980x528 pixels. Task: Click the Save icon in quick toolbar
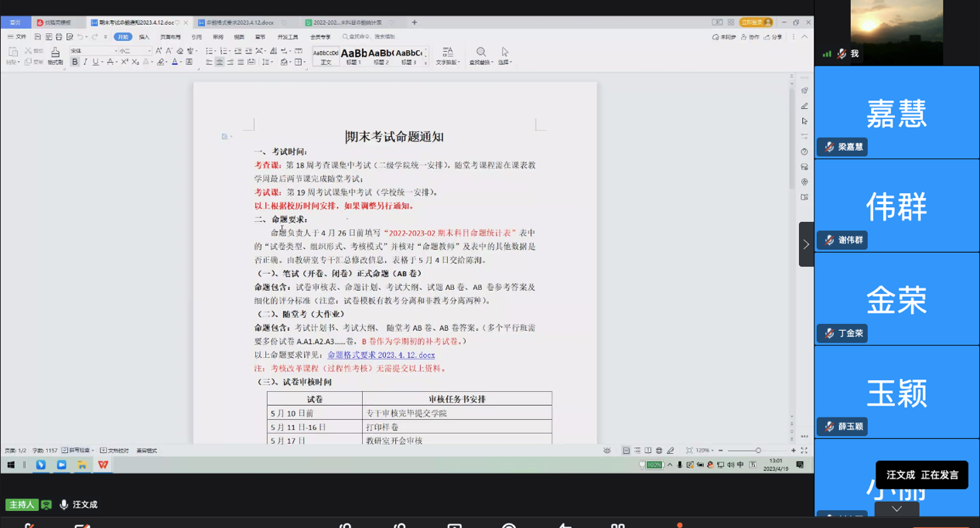coord(37,36)
